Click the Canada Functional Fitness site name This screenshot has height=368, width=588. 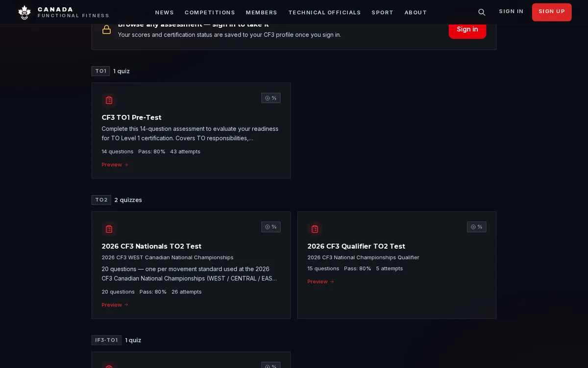(x=73, y=12)
